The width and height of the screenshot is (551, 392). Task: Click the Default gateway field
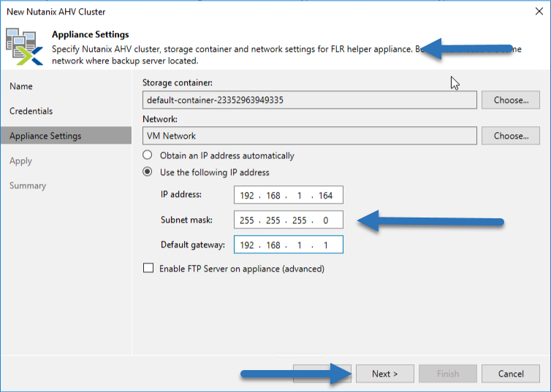tap(289, 245)
